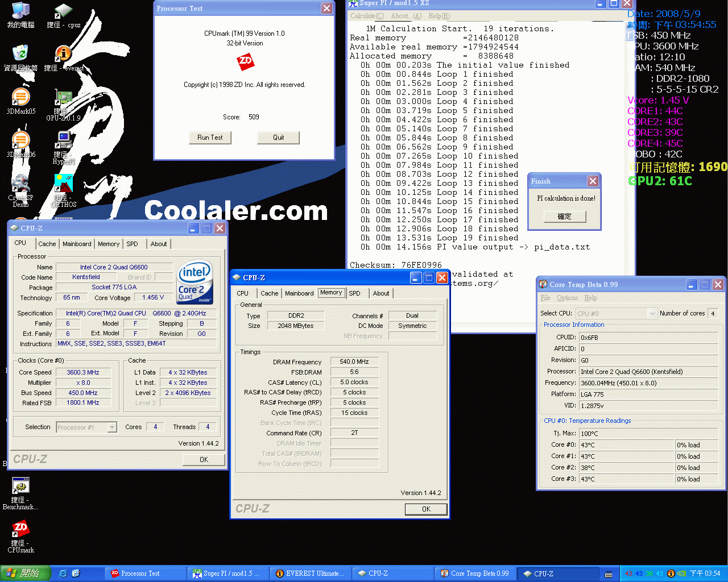Open the Recycle Bin desktop icon
The image size is (728, 582).
pyautogui.click(x=20, y=57)
